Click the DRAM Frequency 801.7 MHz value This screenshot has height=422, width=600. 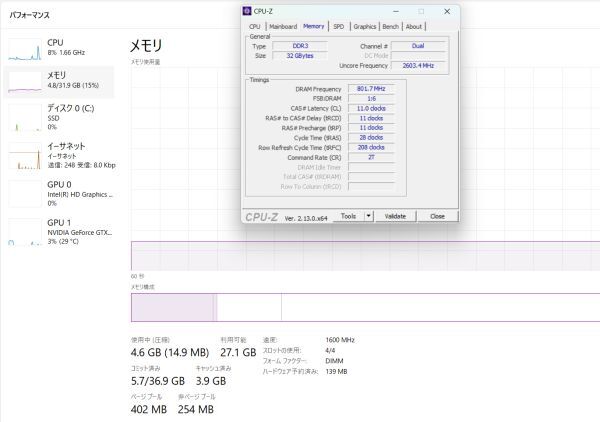(x=371, y=89)
